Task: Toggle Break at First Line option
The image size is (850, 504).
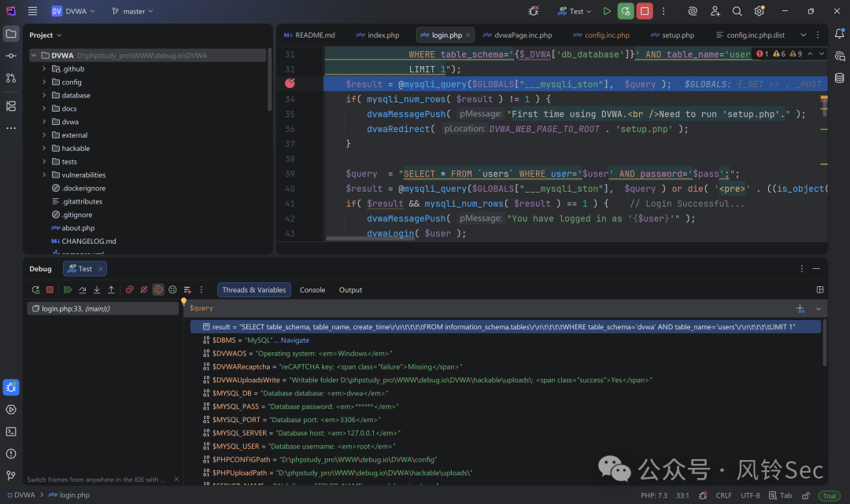Action: [157, 289]
